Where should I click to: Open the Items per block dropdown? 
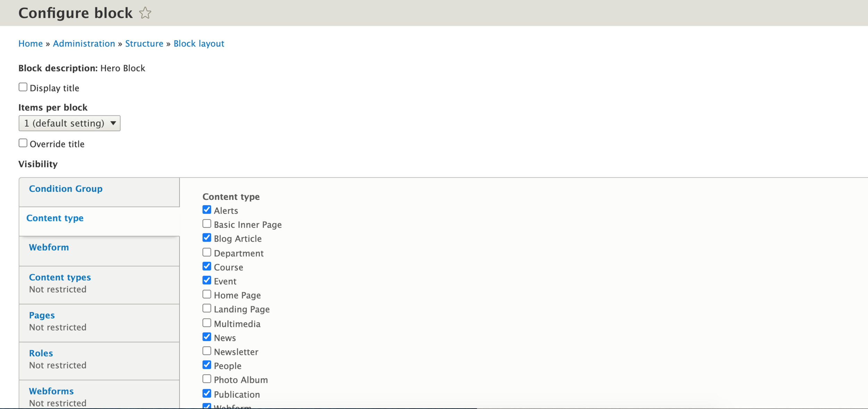(69, 123)
